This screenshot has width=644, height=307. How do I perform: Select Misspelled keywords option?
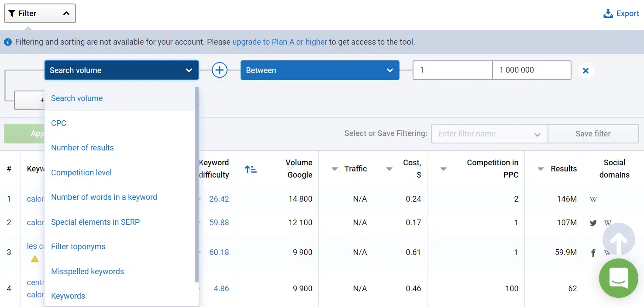click(x=87, y=272)
